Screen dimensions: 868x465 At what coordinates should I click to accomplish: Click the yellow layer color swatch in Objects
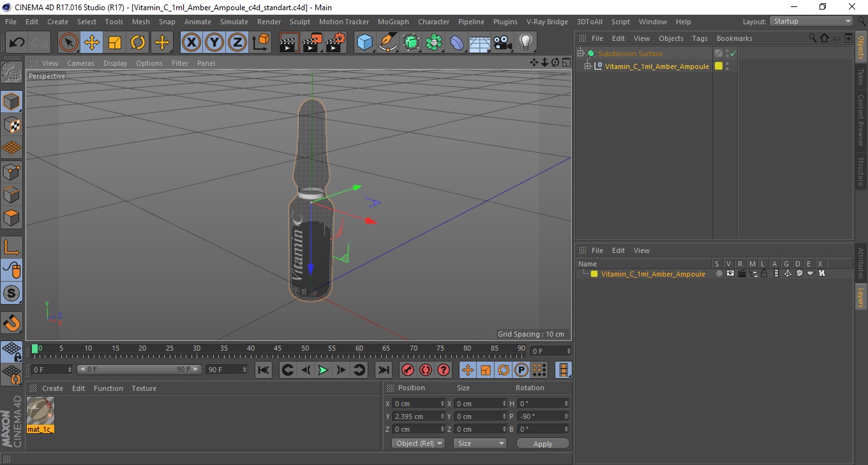(x=719, y=66)
